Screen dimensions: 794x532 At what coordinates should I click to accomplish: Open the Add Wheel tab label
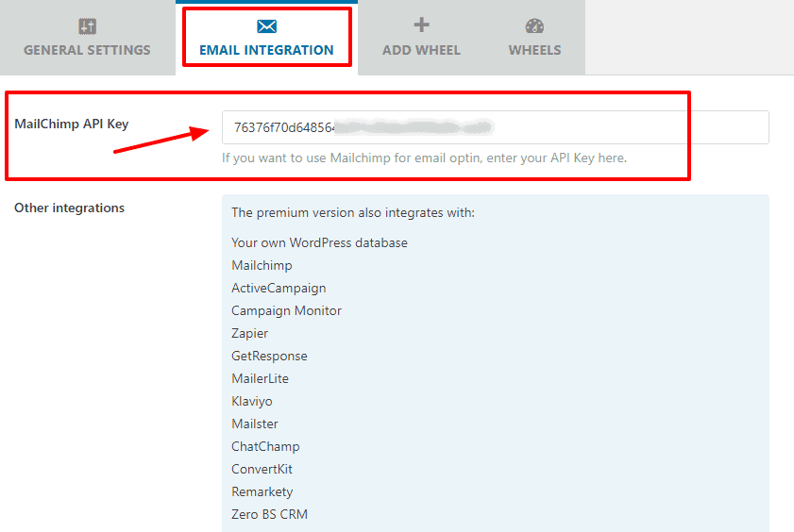pos(421,50)
